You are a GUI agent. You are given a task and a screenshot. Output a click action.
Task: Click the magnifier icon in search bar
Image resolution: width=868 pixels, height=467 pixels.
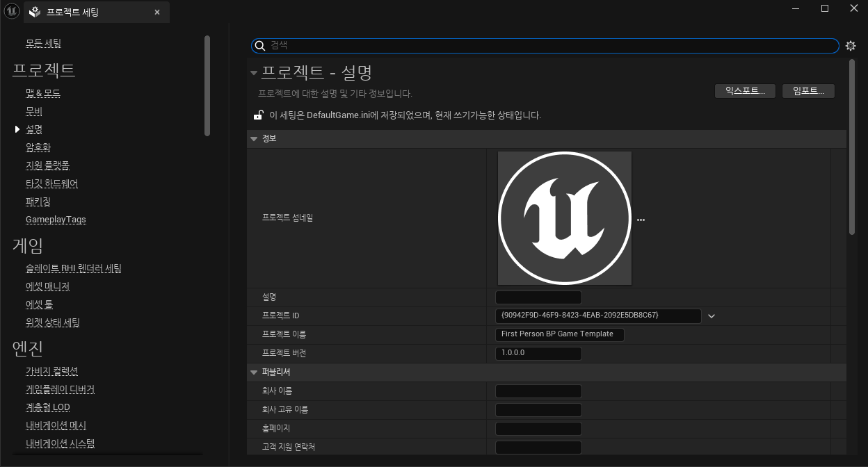point(260,45)
